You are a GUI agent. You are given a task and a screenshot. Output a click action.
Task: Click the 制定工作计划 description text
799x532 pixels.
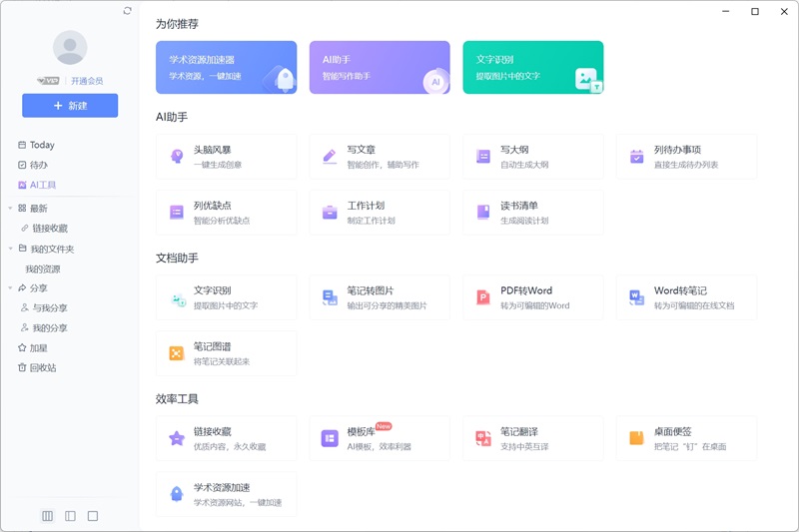(371, 221)
